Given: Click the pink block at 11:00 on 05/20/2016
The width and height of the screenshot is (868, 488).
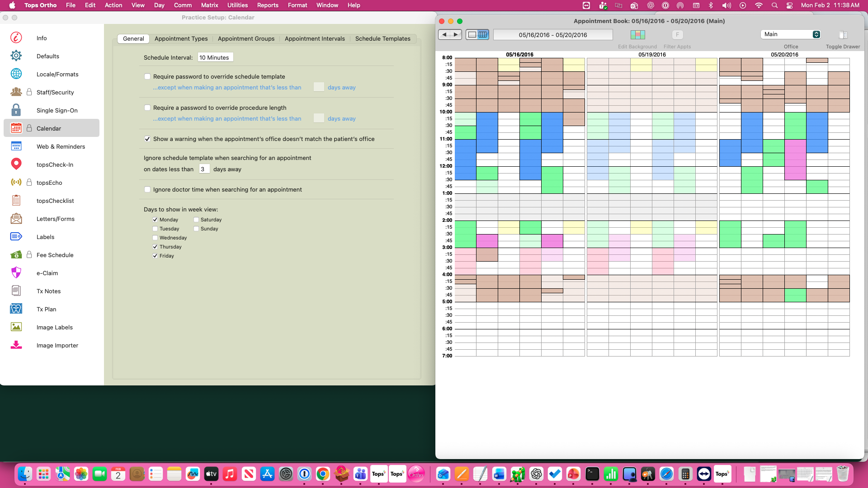Looking at the screenshot, I should click(x=795, y=159).
